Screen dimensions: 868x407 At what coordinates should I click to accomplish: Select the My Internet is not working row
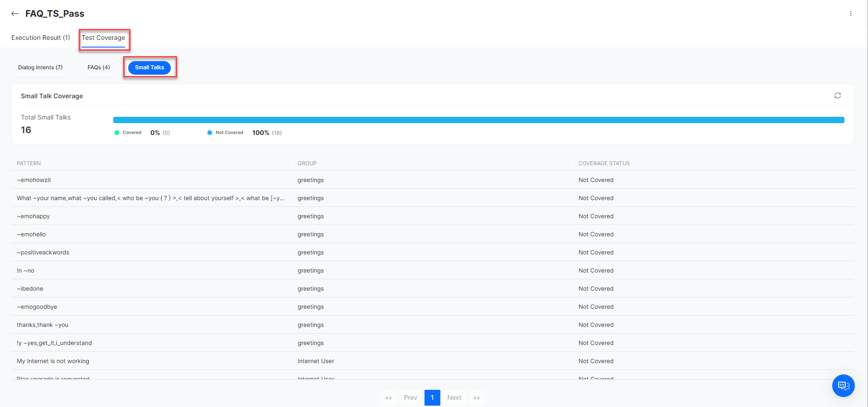pyautogui.click(x=53, y=361)
